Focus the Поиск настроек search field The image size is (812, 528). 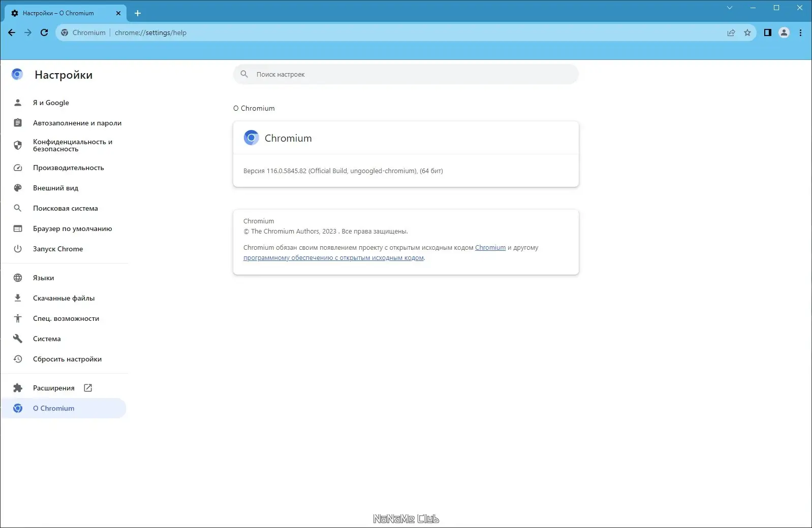[405, 74]
